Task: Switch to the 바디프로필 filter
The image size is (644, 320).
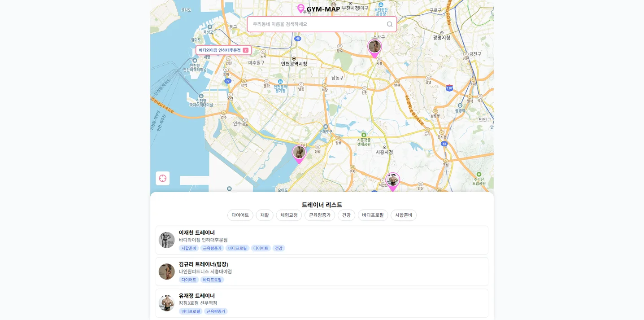Action: point(373,215)
